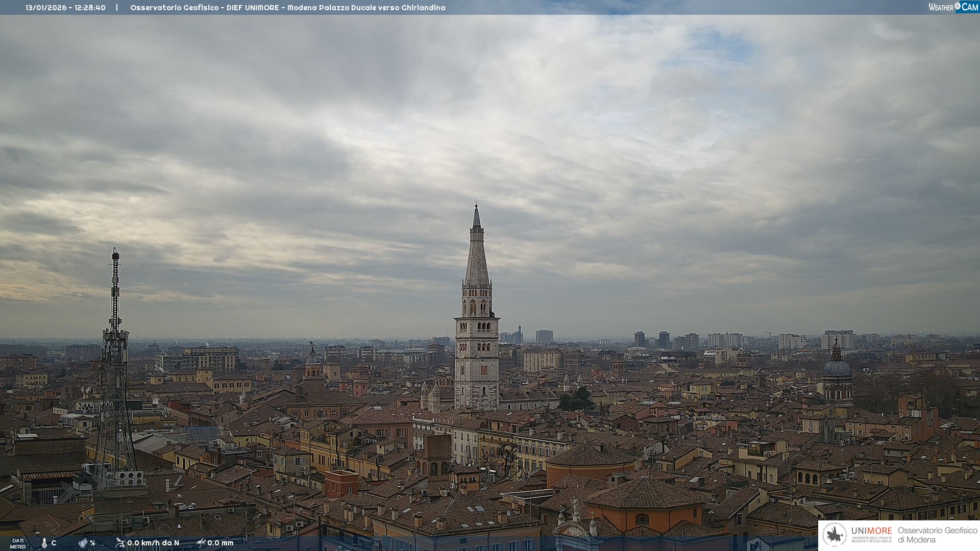
Task: Click the humidity water drops icon
Action: click(83, 543)
